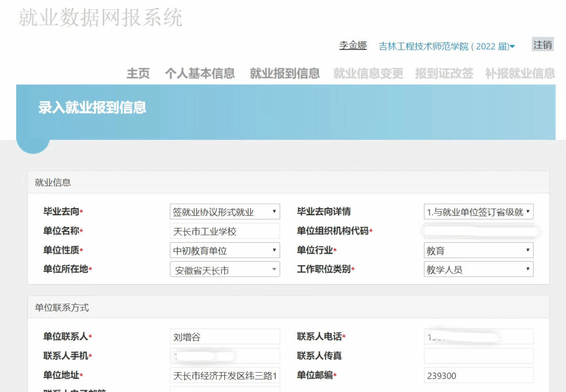Open the 毕业去向 dropdown
Viewport: 566px width, 392px height.
225,212
